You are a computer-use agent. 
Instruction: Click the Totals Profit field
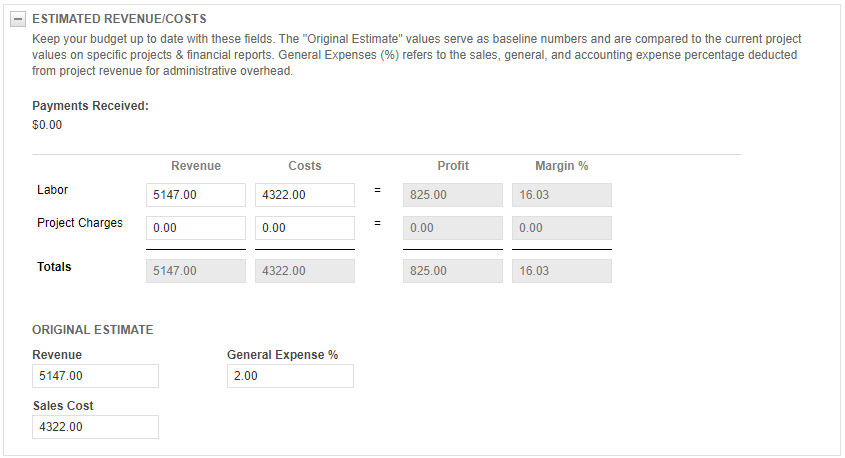(452, 270)
